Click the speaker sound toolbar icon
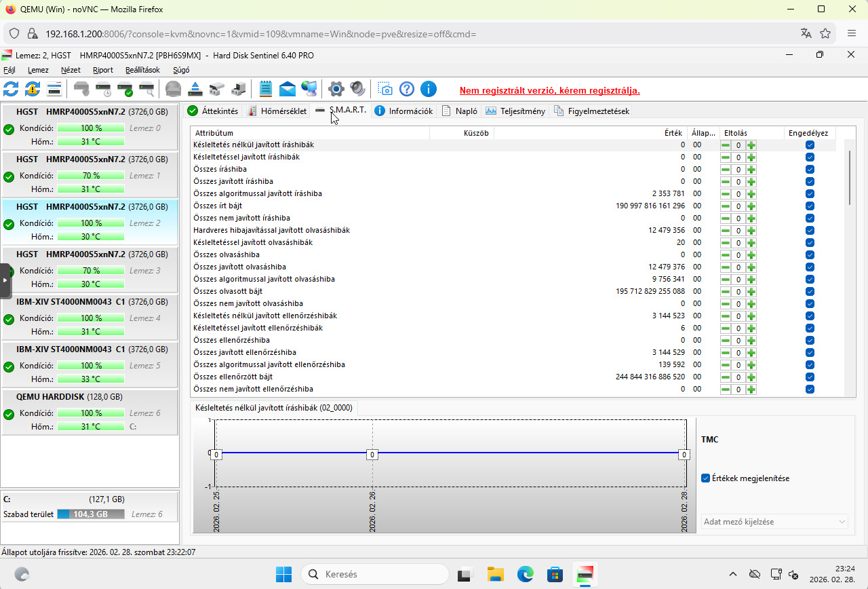 [x=358, y=89]
